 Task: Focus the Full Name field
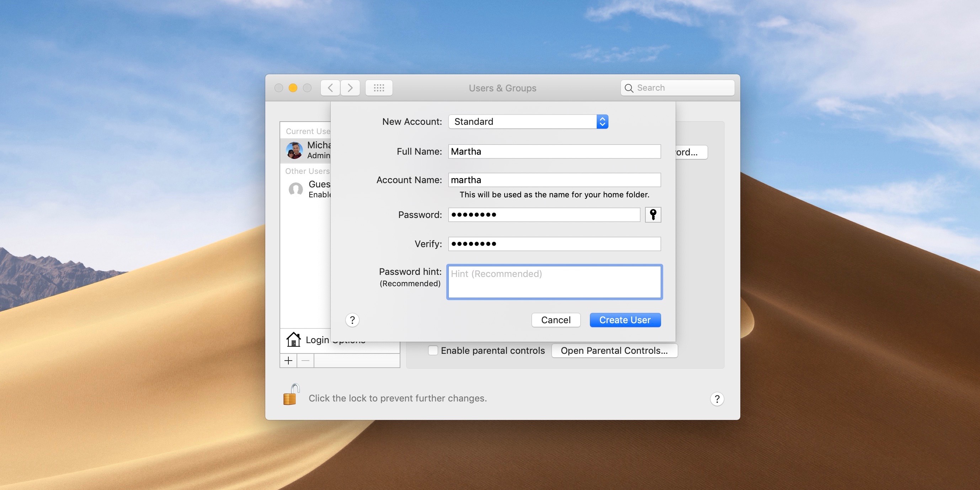(554, 151)
